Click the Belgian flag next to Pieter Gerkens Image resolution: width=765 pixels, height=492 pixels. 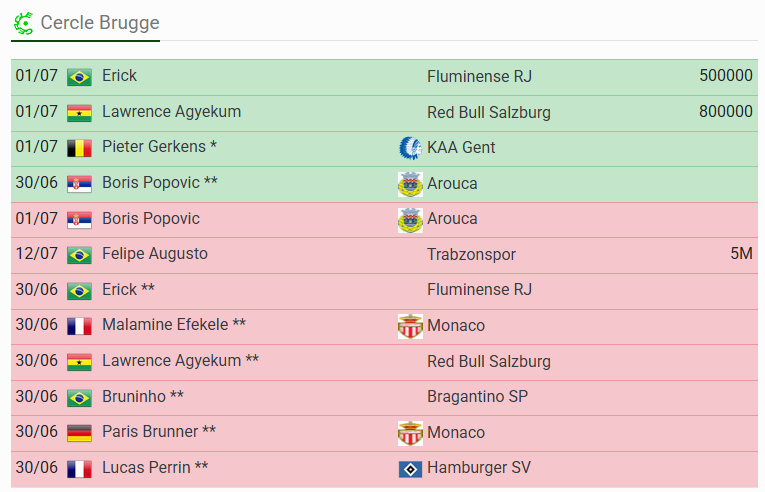[79, 148]
